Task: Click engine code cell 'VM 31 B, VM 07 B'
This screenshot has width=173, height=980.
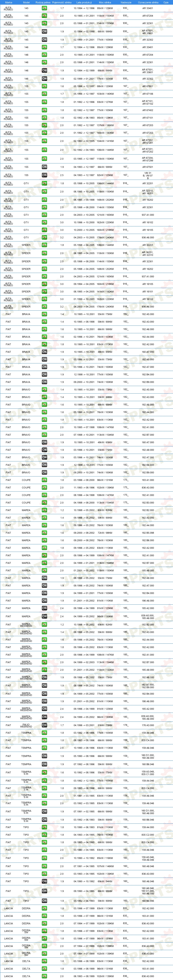Action: (148, 175)
